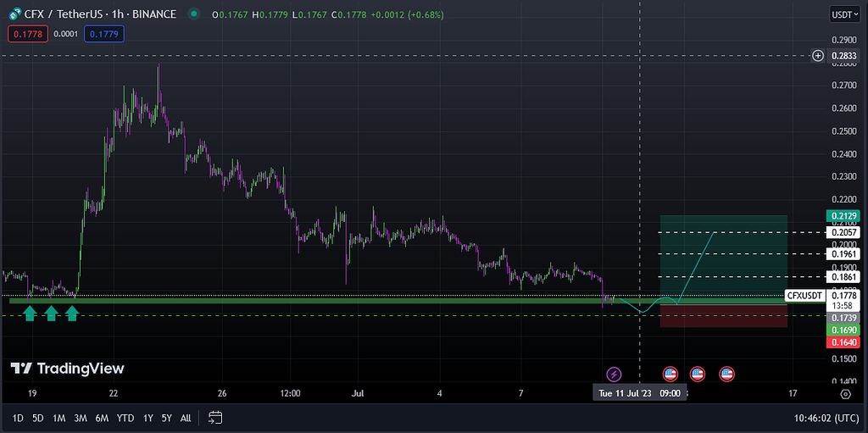Select the 6M time range
The width and height of the screenshot is (868, 433).
(x=102, y=418)
